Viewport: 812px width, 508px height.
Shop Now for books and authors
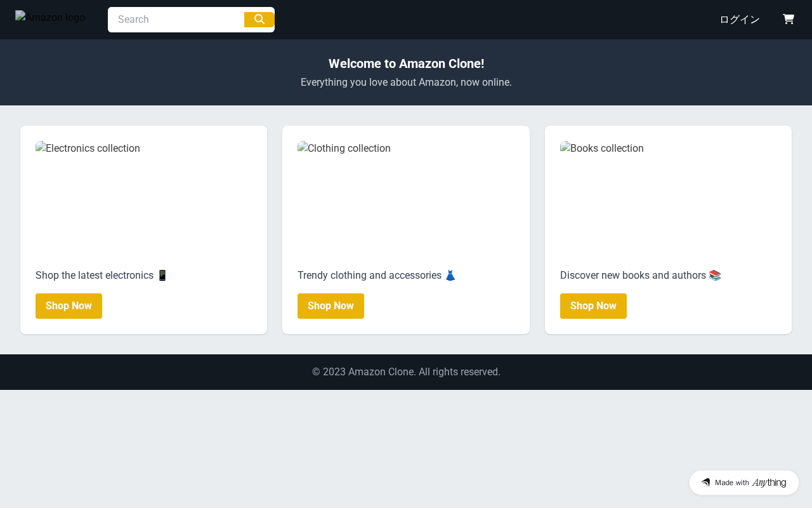click(593, 306)
